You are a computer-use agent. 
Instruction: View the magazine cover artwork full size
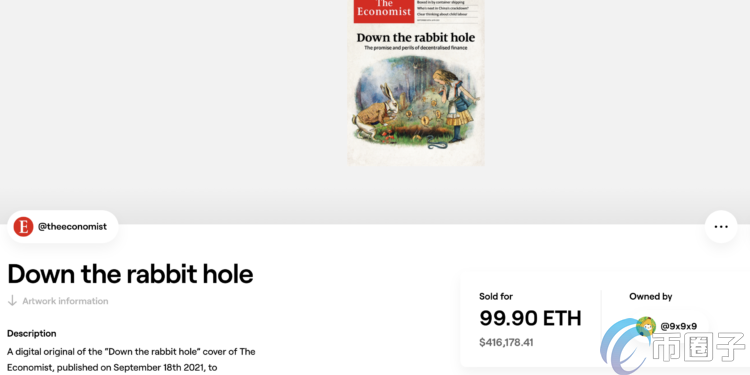click(x=416, y=82)
